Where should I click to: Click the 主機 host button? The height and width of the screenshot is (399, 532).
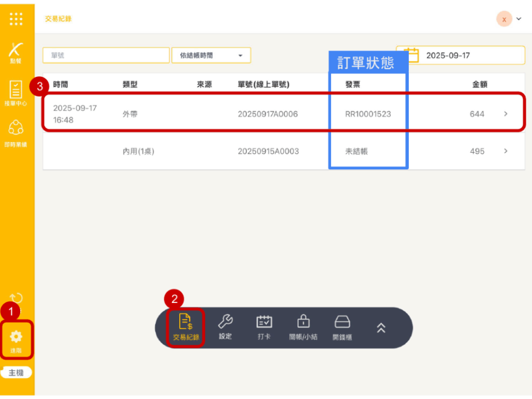[16, 373]
